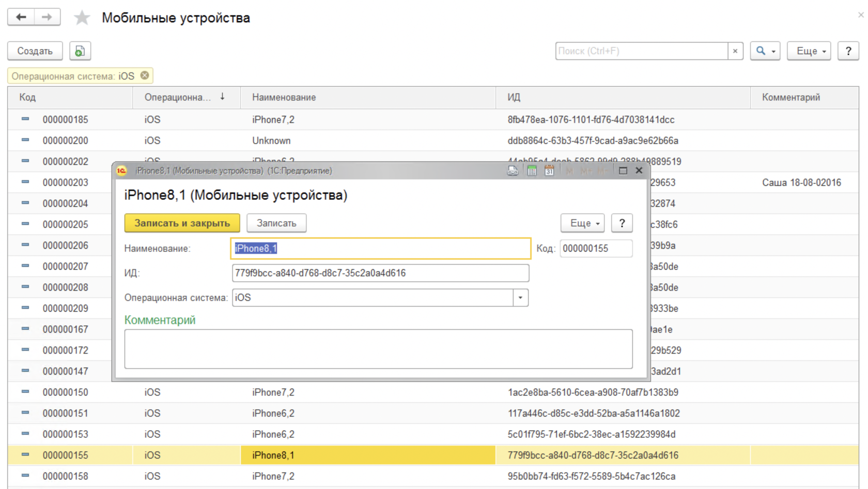Click the Создать button

click(x=35, y=51)
